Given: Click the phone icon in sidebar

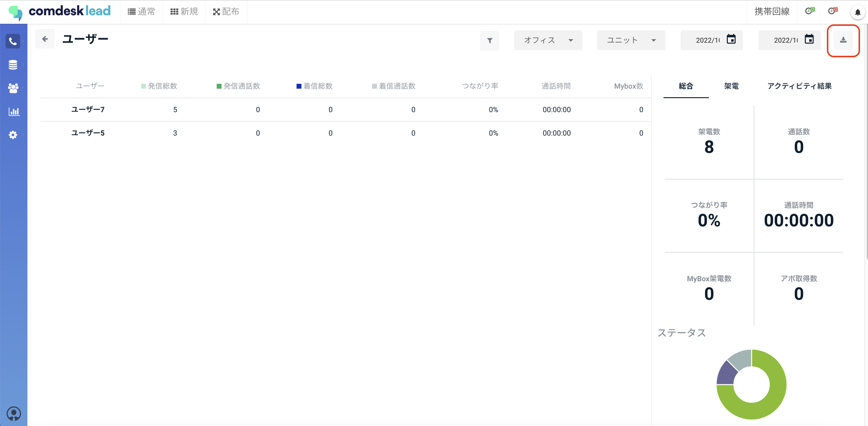Looking at the screenshot, I should pyautogui.click(x=13, y=41).
